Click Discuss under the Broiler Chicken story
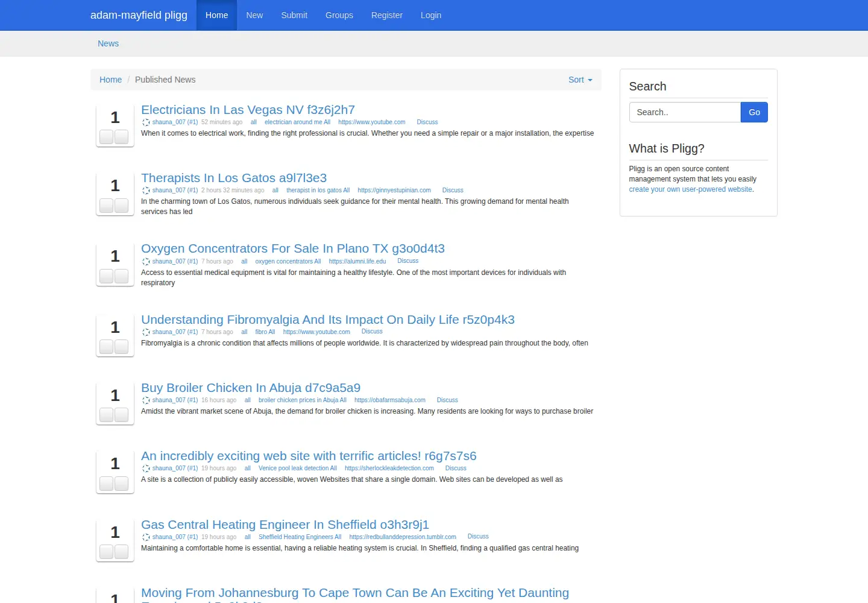The height and width of the screenshot is (603, 868). pyautogui.click(x=447, y=400)
